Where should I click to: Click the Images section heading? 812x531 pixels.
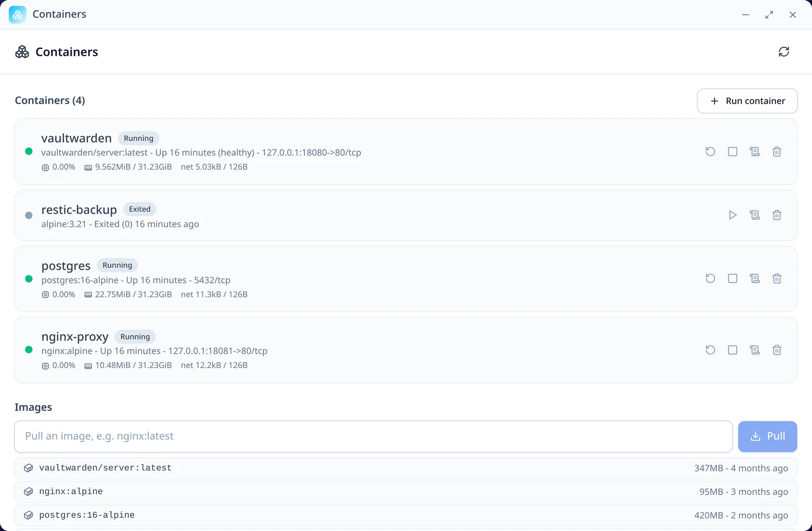33,407
